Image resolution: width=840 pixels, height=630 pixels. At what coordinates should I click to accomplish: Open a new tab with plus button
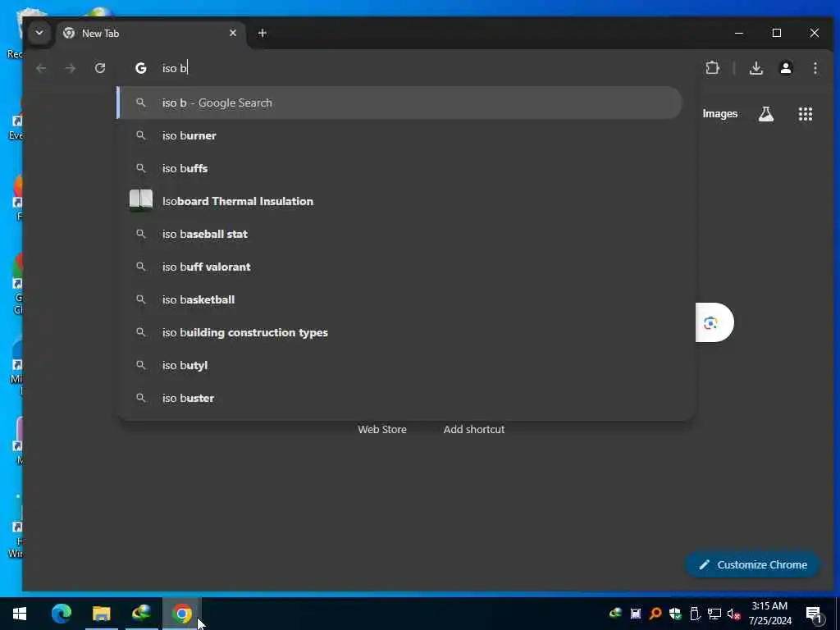[262, 33]
